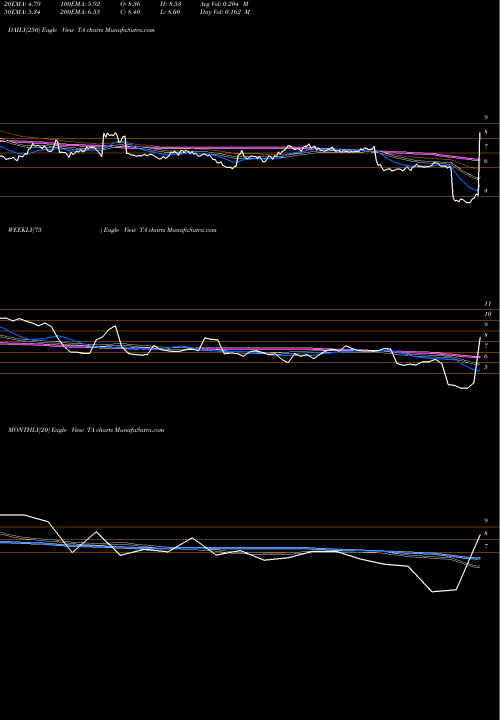Click the 20EMA value in the header
500x720 pixels.
(x=22, y=4)
